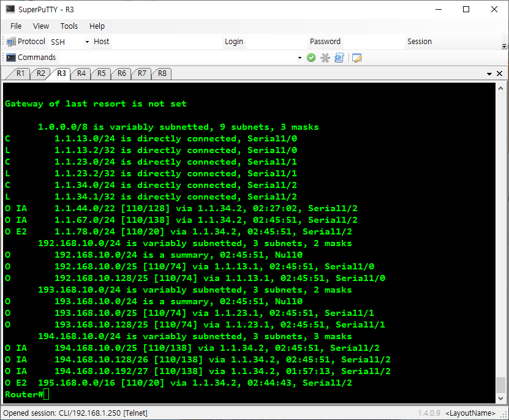Switch to the R6 tab

click(122, 73)
